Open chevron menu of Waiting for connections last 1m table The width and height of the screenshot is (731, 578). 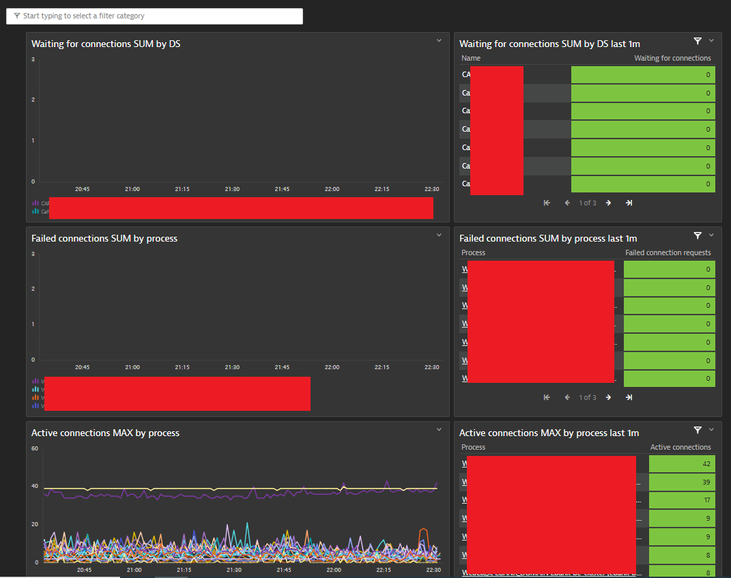coord(711,41)
